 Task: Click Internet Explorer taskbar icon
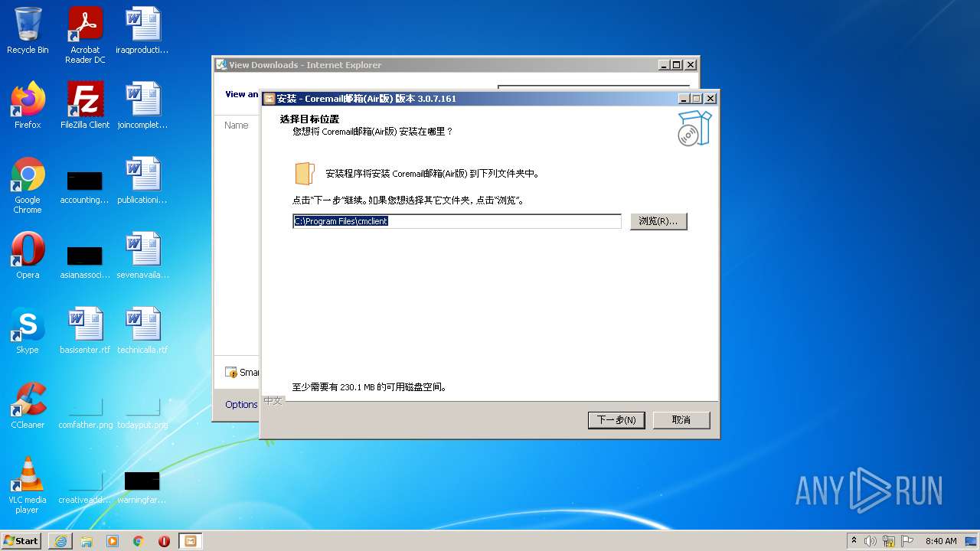[x=60, y=541]
